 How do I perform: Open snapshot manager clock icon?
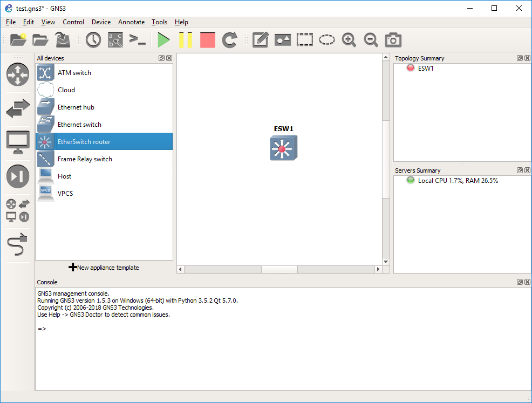tap(93, 40)
